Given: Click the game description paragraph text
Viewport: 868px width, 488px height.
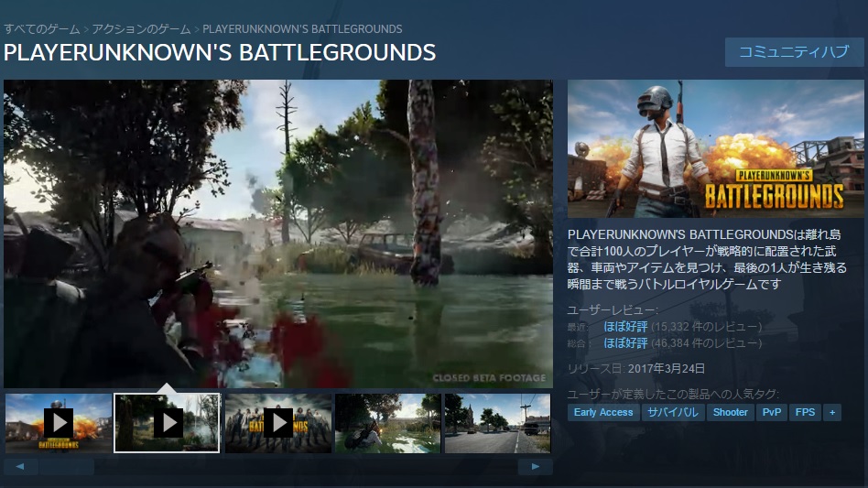Looking at the screenshot, I should coord(707,259).
